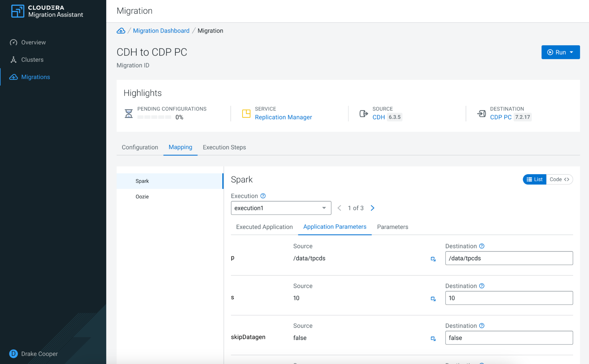Click the Migrations cloud icon in sidebar
The width and height of the screenshot is (589, 364).
[13, 77]
